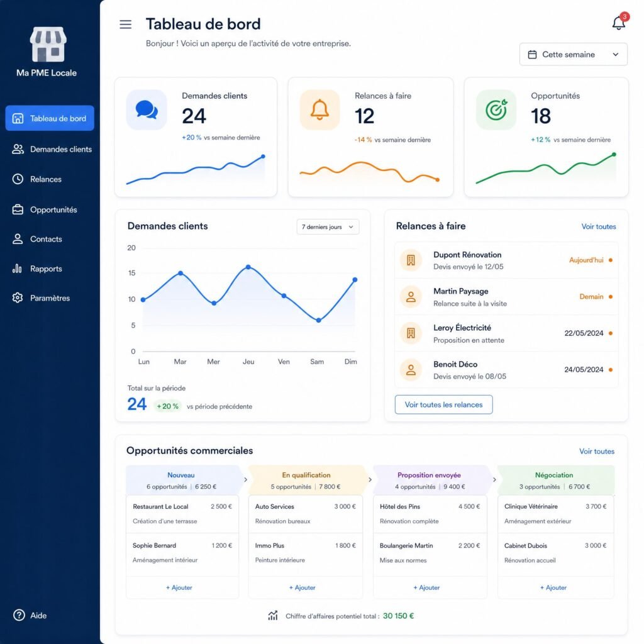Viewport: 644px width, 644px height.
Task: Click the orange bell Relances icon
Action: pyautogui.click(x=319, y=109)
